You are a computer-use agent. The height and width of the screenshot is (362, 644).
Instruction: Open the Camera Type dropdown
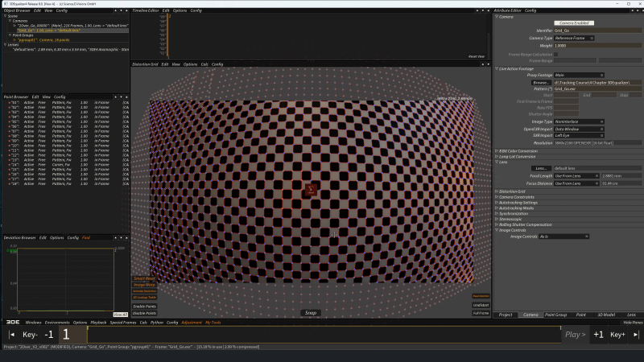click(x=574, y=38)
